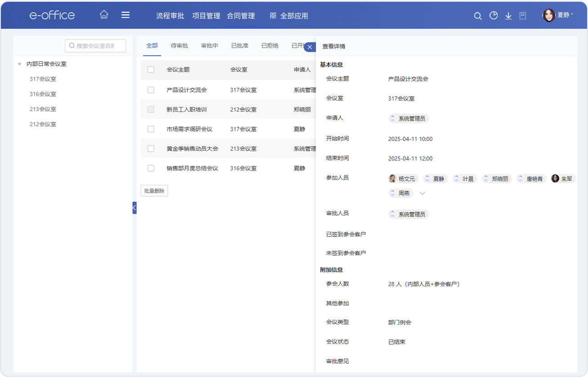Select checkbox for 销售部月度总结会议

click(x=151, y=168)
